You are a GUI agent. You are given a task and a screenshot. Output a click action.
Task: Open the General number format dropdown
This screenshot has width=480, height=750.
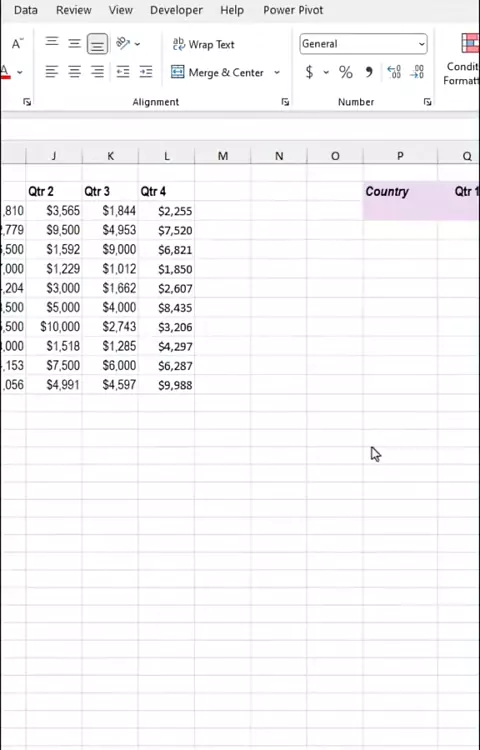coord(363,44)
